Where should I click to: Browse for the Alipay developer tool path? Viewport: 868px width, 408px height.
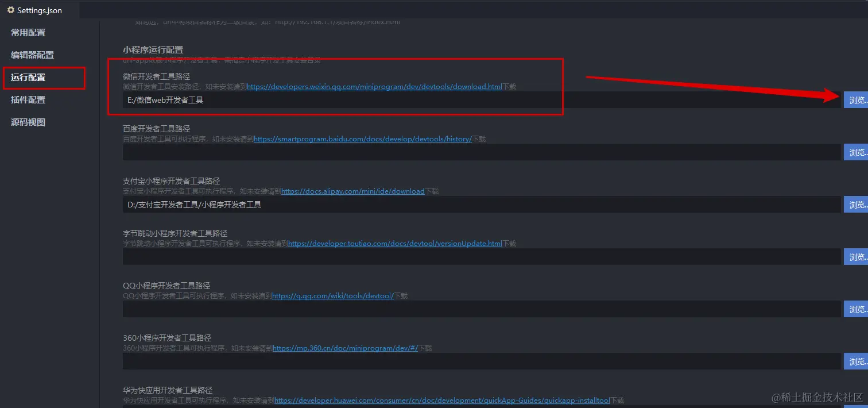(x=856, y=205)
